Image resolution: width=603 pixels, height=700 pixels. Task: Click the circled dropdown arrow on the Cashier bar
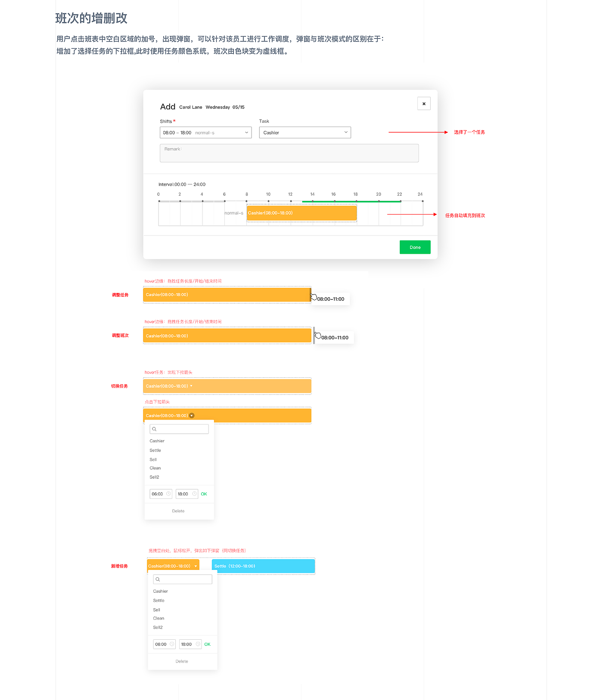[x=192, y=416]
